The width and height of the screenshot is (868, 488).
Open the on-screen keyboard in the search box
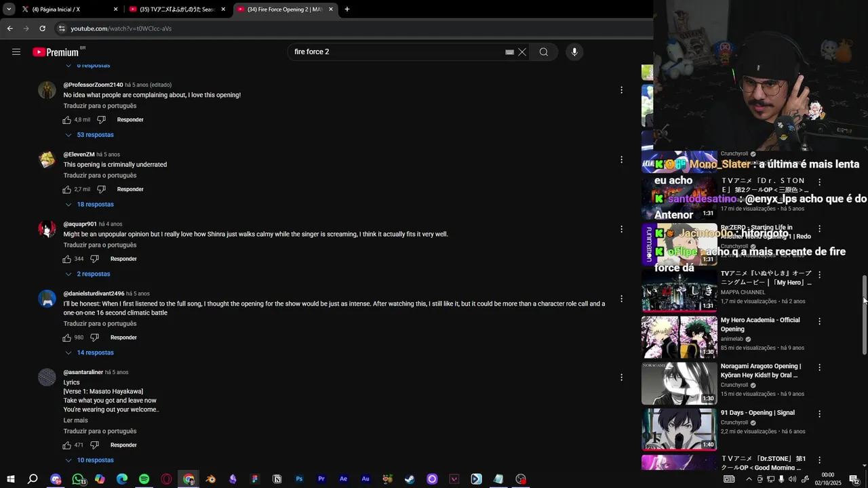pyautogui.click(x=509, y=52)
